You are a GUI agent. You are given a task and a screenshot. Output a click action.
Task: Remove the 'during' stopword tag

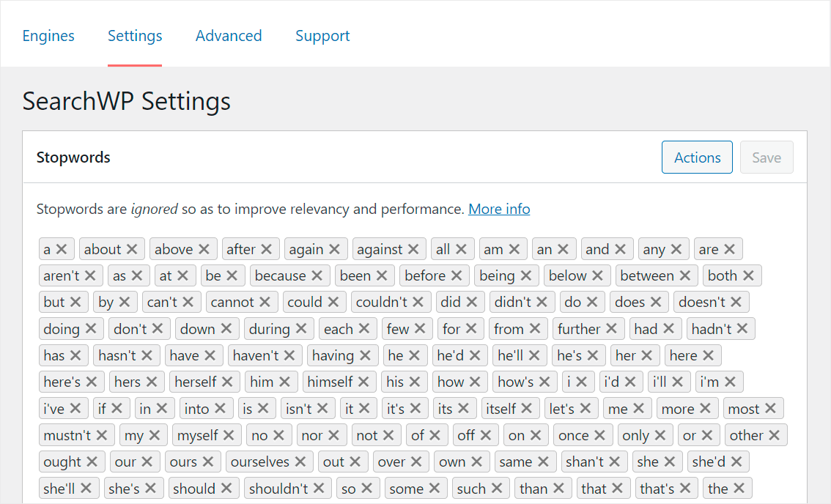pyautogui.click(x=301, y=329)
